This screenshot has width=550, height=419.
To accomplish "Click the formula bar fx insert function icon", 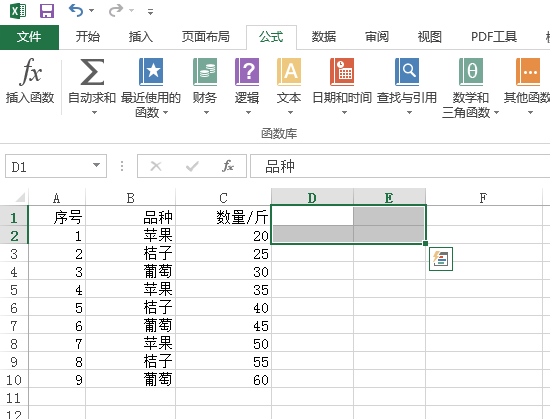I will (x=228, y=166).
